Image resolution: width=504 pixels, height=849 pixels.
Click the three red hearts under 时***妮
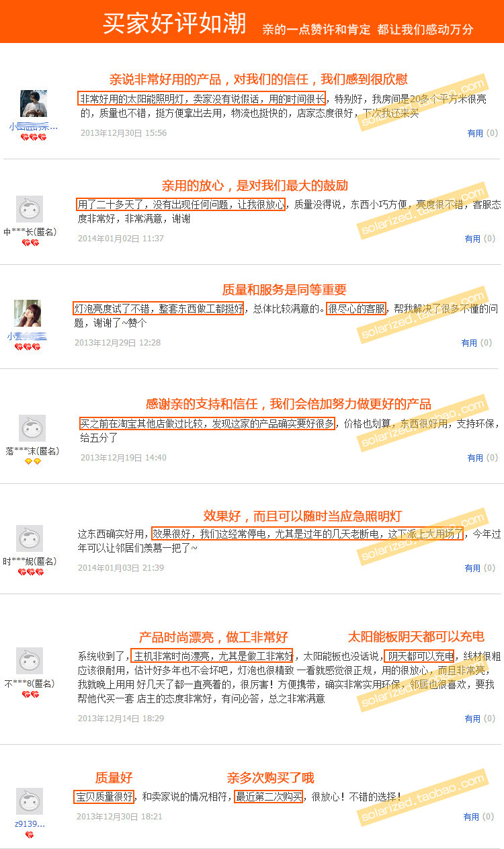point(31,572)
